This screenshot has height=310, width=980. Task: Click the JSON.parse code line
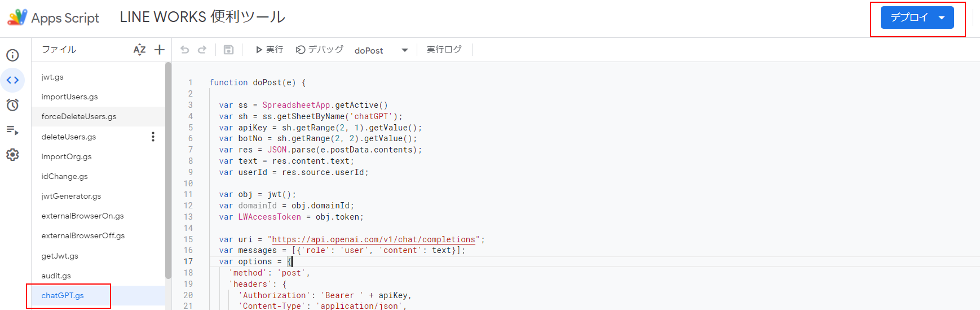click(x=320, y=150)
